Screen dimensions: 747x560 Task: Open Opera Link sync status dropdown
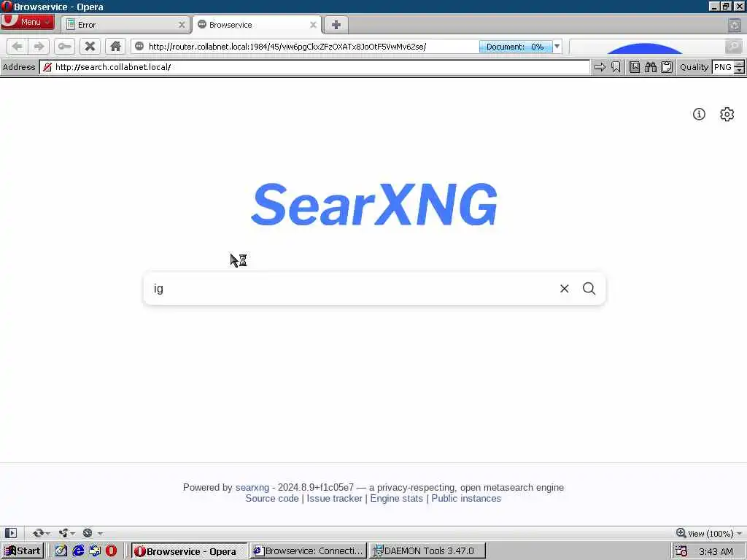click(x=41, y=533)
